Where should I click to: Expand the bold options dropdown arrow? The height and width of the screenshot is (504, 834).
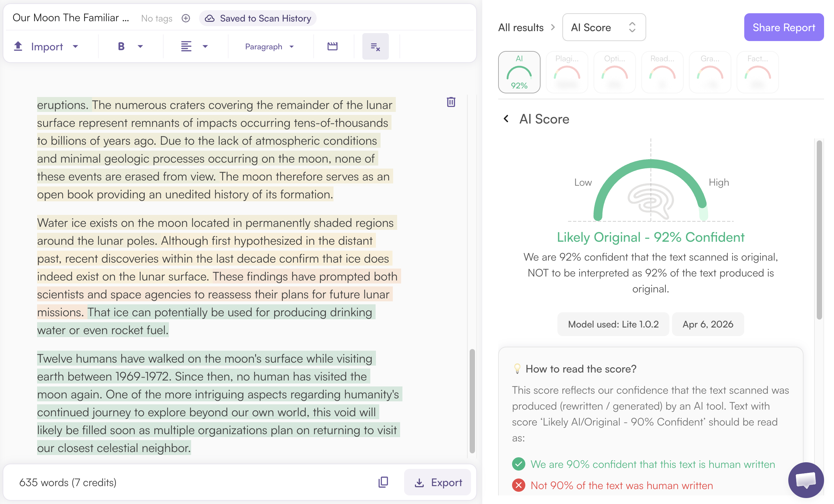coord(140,46)
